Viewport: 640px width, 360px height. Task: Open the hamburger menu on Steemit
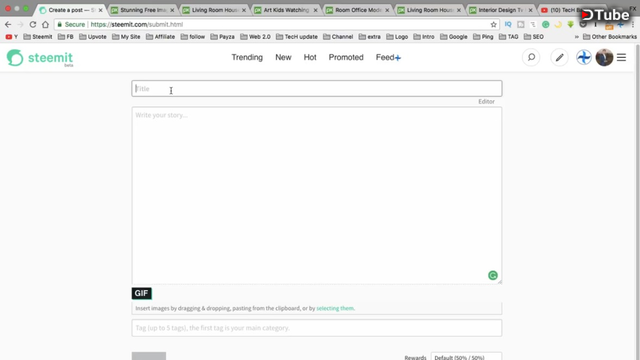pos(621,58)
